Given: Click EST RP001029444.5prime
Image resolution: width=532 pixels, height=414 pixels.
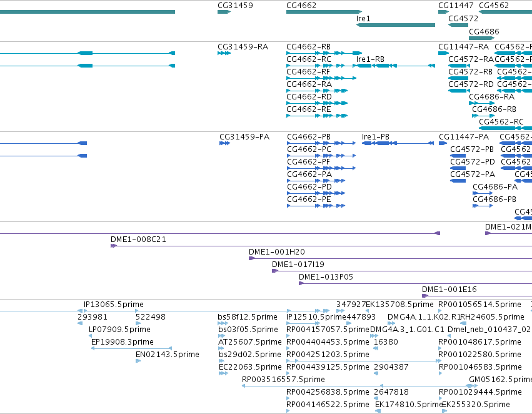Looking at the screenshot, I should point(480,392).
